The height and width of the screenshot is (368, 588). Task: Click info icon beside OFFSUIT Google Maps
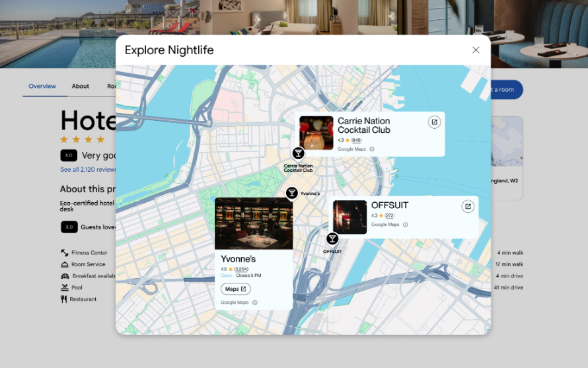click(x=406, y=225)
